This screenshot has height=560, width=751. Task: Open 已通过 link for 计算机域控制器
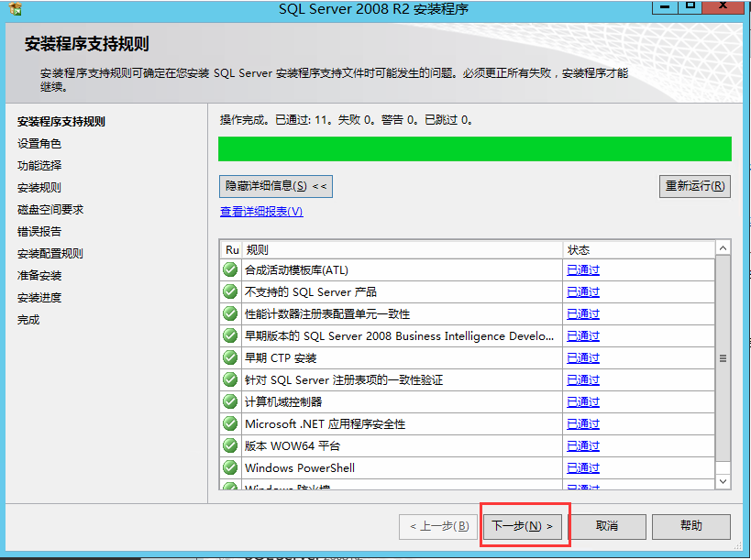coord(583,402)
